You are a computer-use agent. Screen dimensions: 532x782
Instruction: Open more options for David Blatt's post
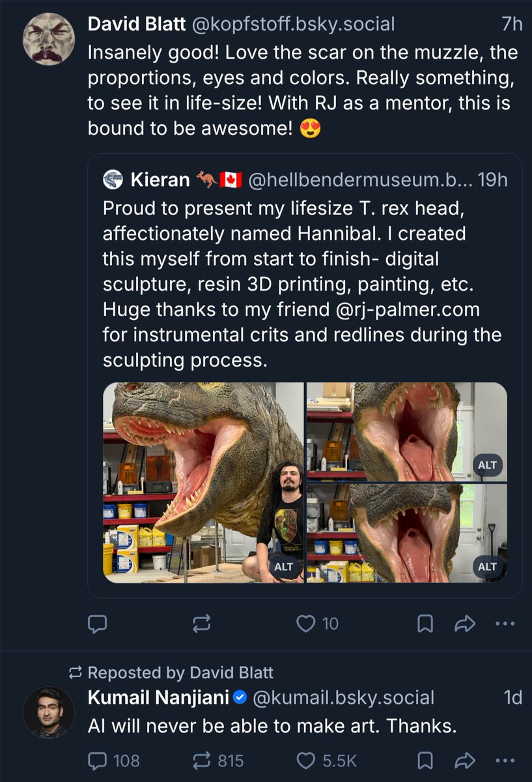click(x=505, y=624)
